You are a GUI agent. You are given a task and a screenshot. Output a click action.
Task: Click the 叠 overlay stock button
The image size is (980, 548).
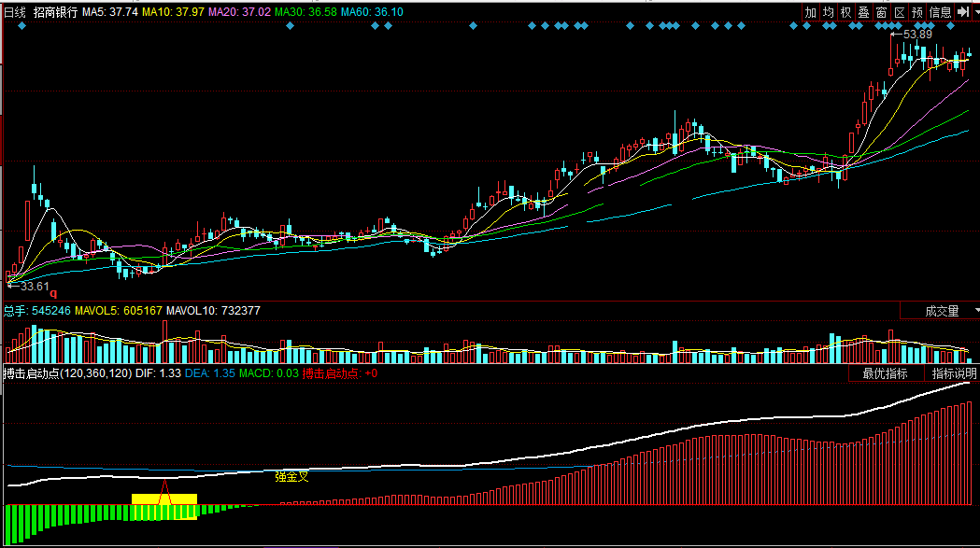pyautogui.click(x=864, y=12)
